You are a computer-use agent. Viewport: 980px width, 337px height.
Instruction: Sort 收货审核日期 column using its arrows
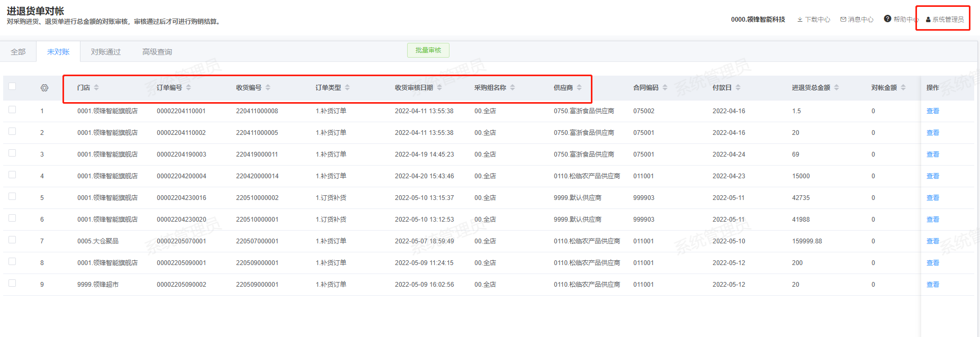coord(439,88)
